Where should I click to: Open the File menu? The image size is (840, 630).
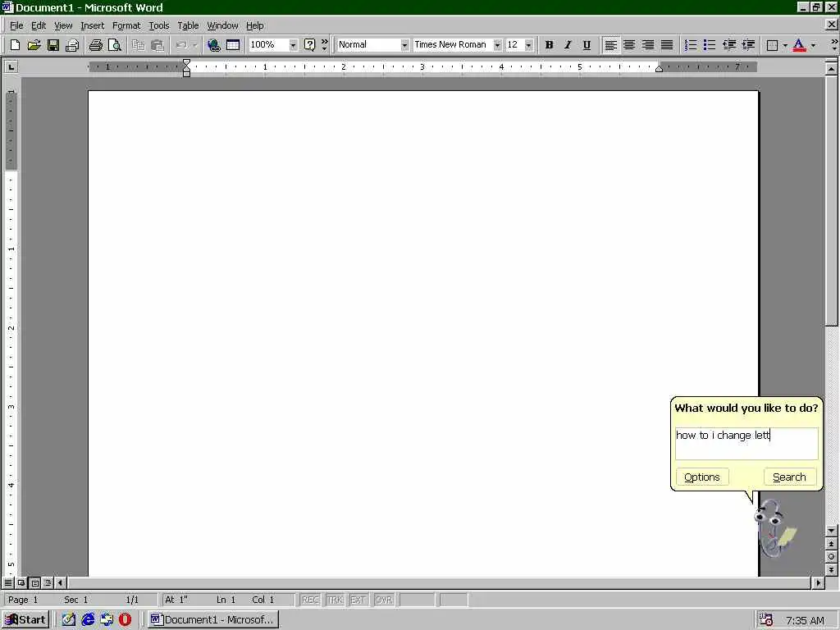[x=16, y=25]
